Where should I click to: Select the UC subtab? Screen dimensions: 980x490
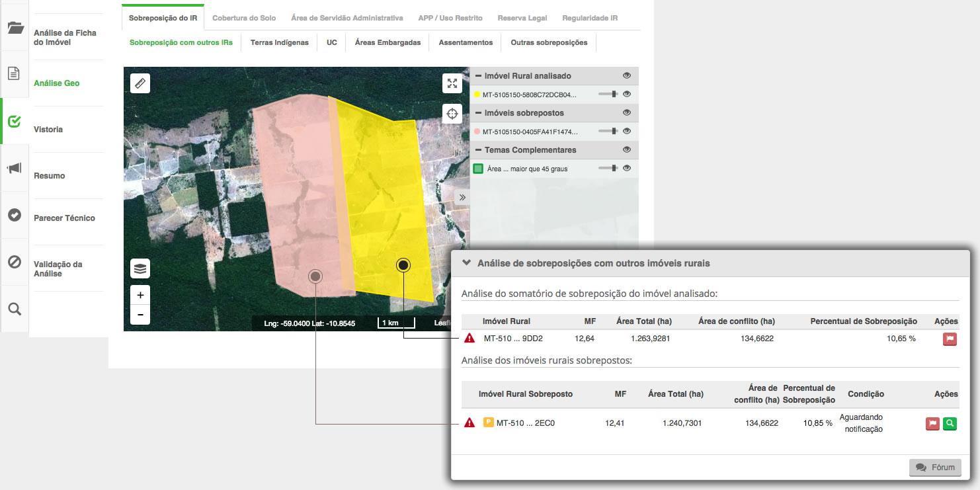[332, 42]
